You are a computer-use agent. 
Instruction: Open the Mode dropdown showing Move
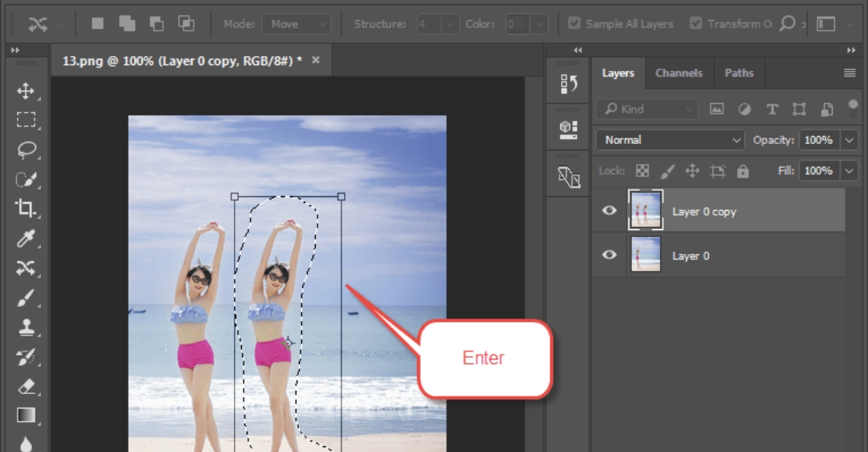point(296,24)
